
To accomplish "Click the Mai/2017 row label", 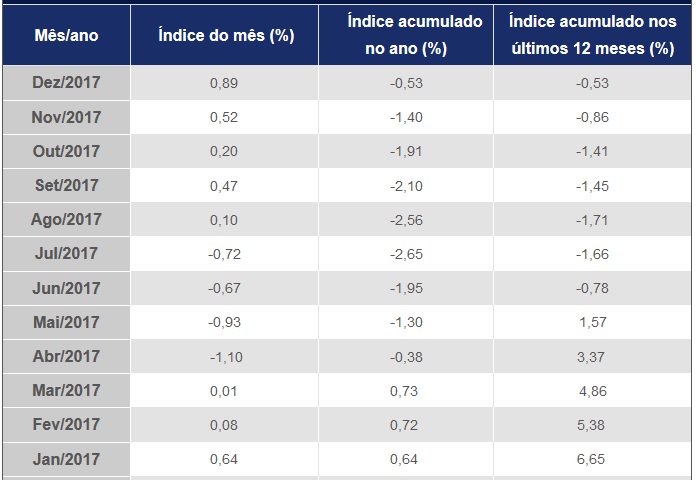I will [67, 322].
